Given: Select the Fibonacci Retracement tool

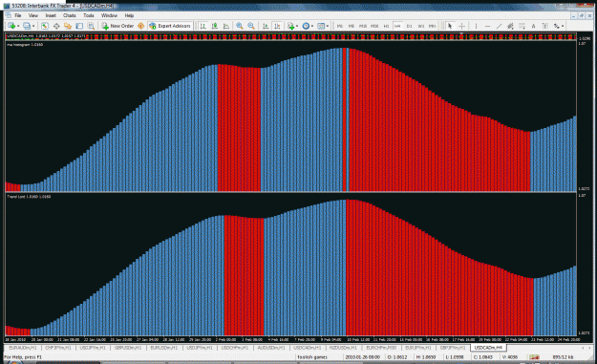Looking at the screenshot, I should point(522,26).
